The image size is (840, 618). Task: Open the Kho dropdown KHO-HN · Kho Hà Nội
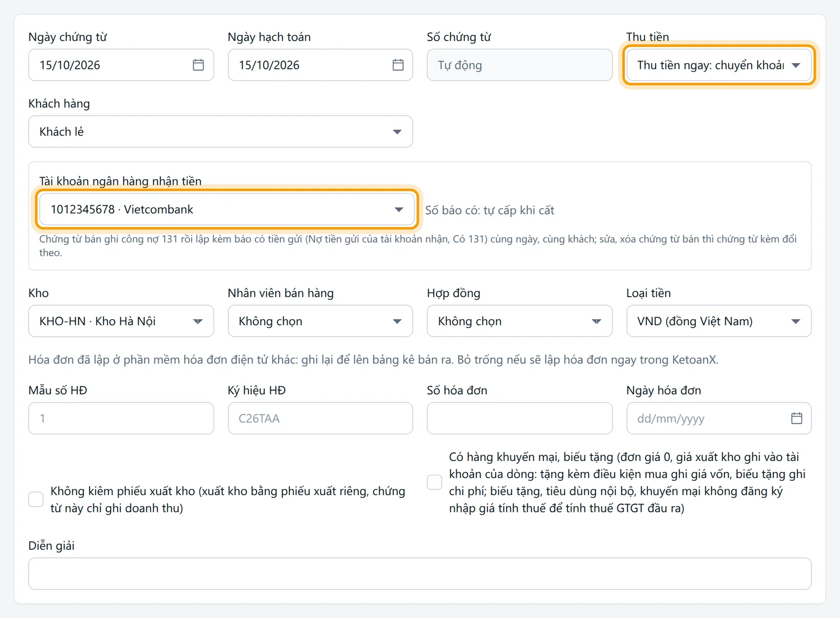tap(121, 321)
